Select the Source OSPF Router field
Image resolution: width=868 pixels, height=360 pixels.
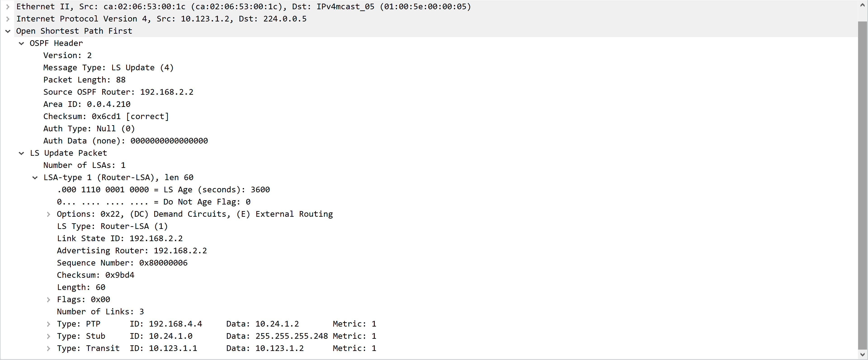118,92
